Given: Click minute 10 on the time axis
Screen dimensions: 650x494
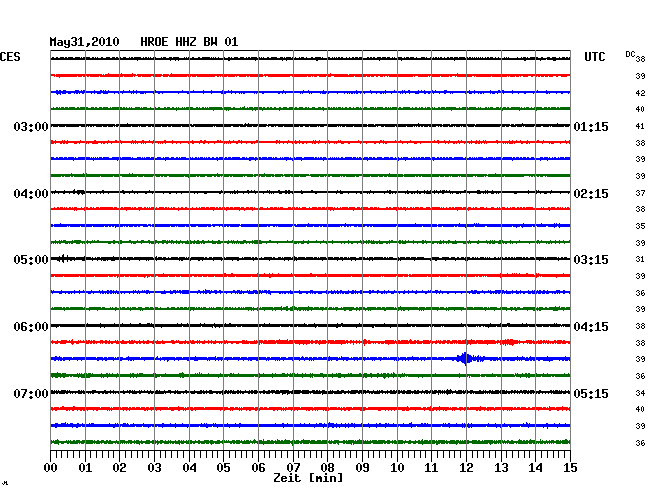Looking at the screenshot, I should (397, 468).
